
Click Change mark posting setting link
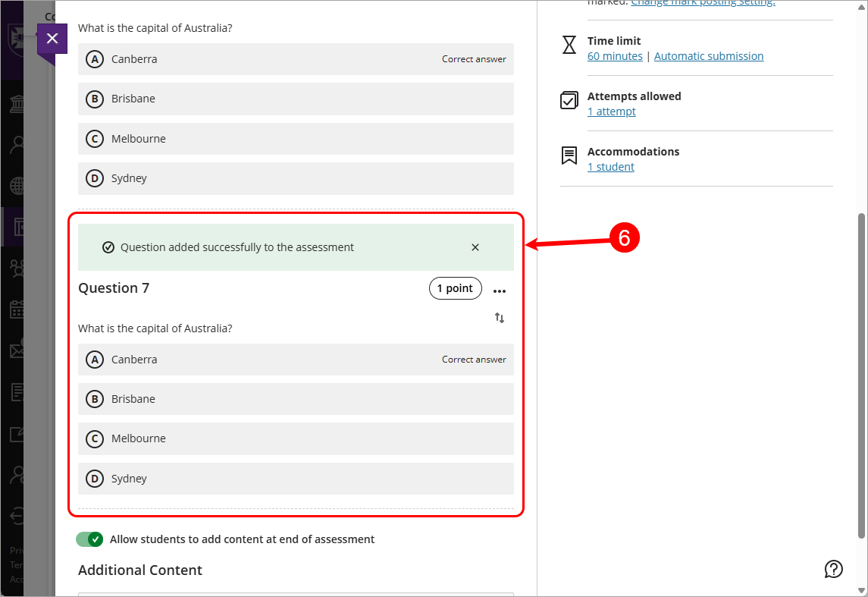point(703,3)
